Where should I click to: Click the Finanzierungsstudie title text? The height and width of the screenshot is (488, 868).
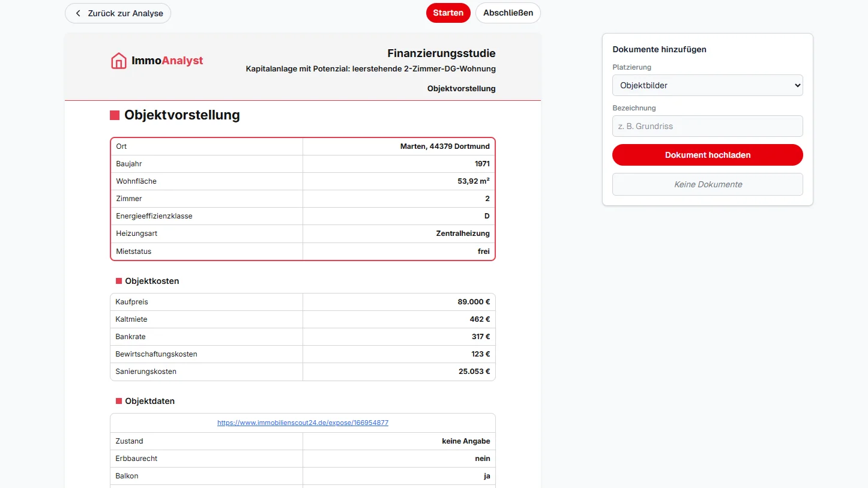pyautogui.click(x=442, y=53)
